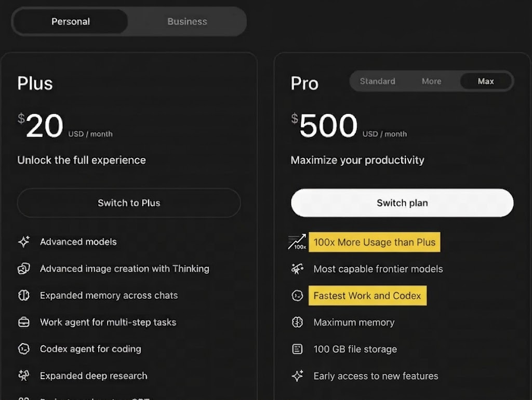This screenshot has height=400, width=532.
Task: Click "Unlock the full experience" tagline
Action: pyautogui.click(x=82, y=160)
